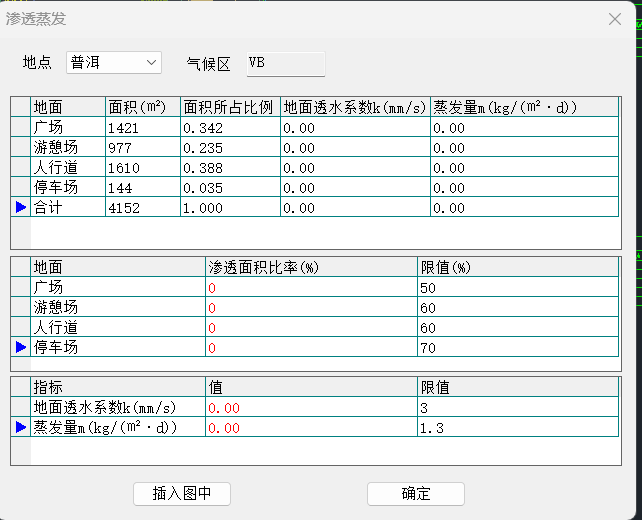Click the row marker beside 停车场 in second table
The width and height of the screenshot is (642, 520).
pos(20,347)
